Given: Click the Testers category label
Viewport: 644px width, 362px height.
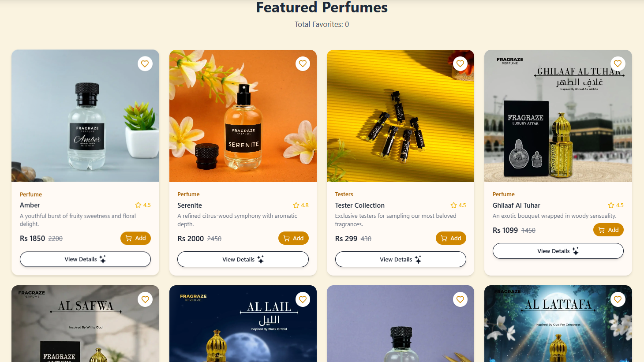Looking at the screenshot, I should coord(344,194).
